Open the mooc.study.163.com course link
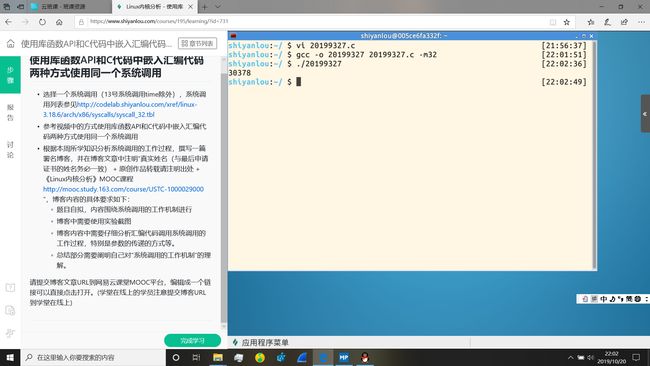The image size is (650, 366). (123, 189)
